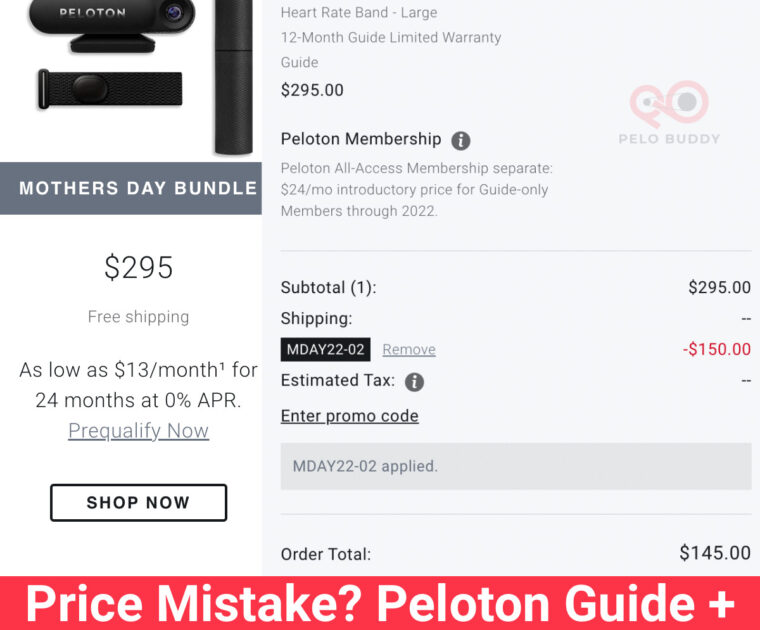The width and height of the screenshot is (760, 630).
Task: Click the Free shipping text
Action: click(138, 317)
